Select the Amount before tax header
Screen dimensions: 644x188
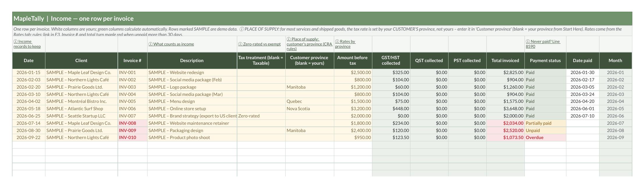pyautogui.click(x=353, y=61)
